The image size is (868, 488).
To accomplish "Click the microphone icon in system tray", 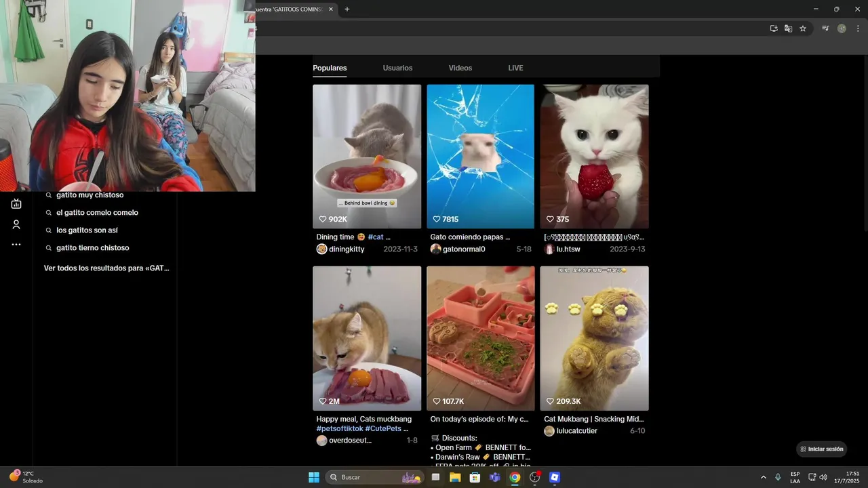I will (x=778, y=477).
